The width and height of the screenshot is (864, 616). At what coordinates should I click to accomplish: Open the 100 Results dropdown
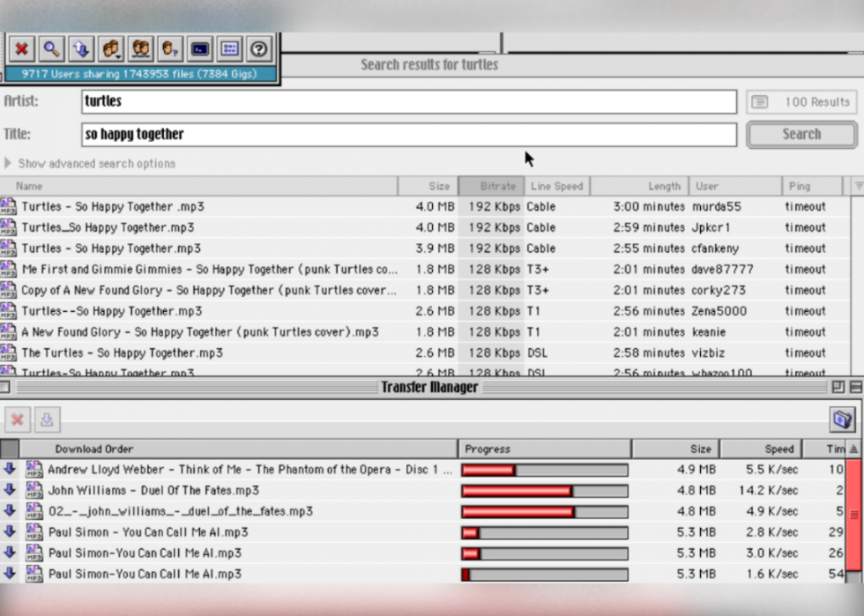pos(801,102)
